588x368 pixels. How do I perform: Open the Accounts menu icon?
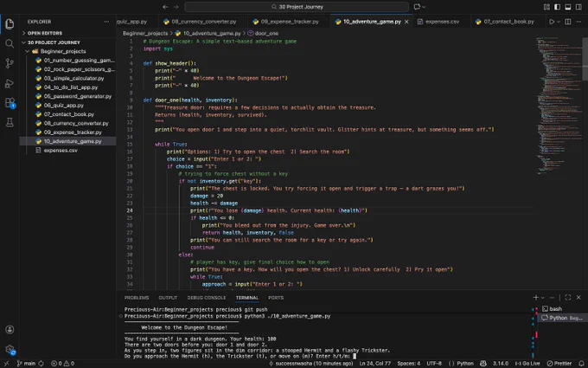(10, 329)
